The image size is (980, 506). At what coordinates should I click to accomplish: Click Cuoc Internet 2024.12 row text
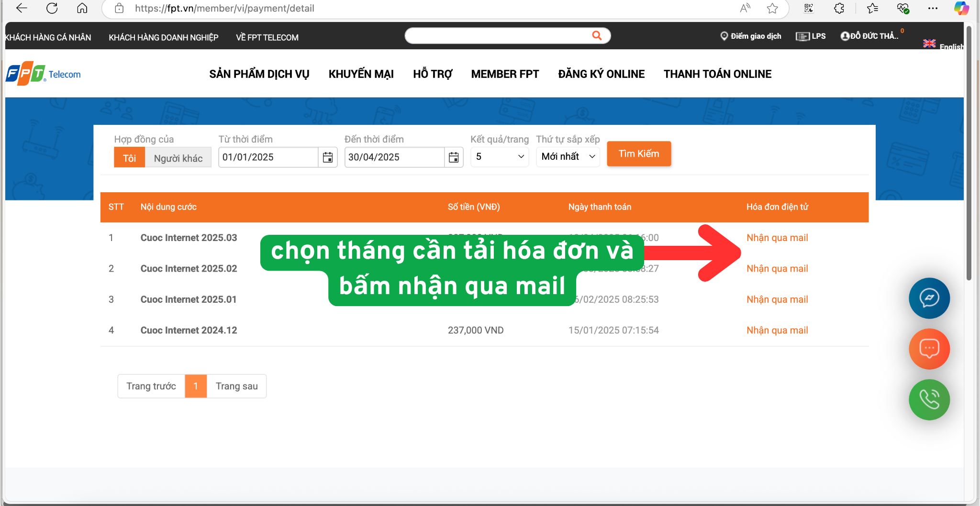(x=189, y=330)
